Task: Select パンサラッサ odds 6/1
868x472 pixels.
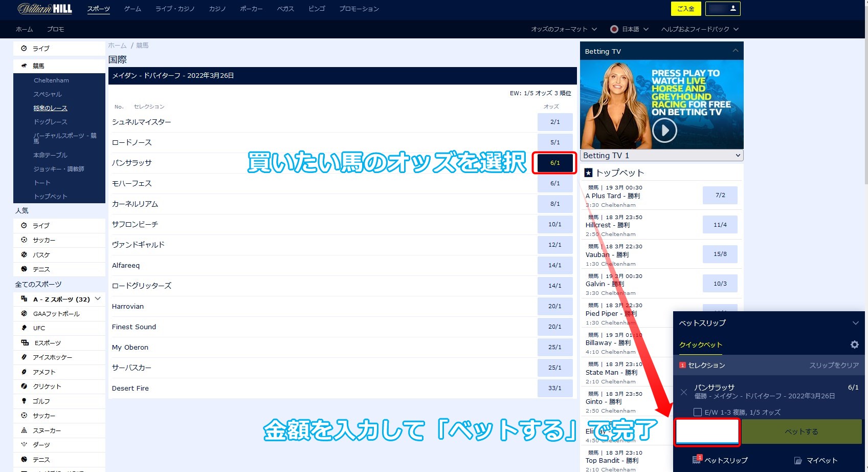Action: (555, 163)
